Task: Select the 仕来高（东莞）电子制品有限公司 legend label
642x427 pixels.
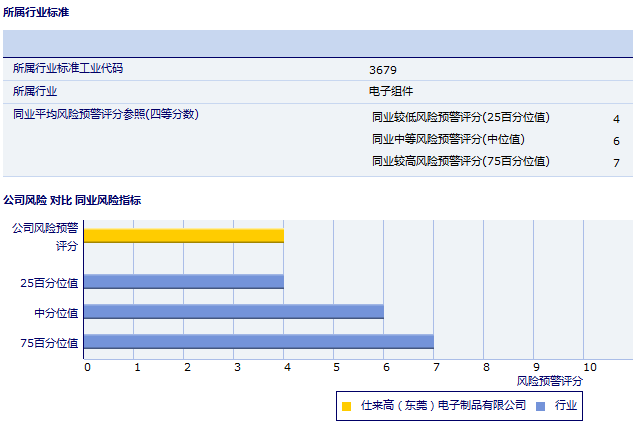Action: [443, 406]
